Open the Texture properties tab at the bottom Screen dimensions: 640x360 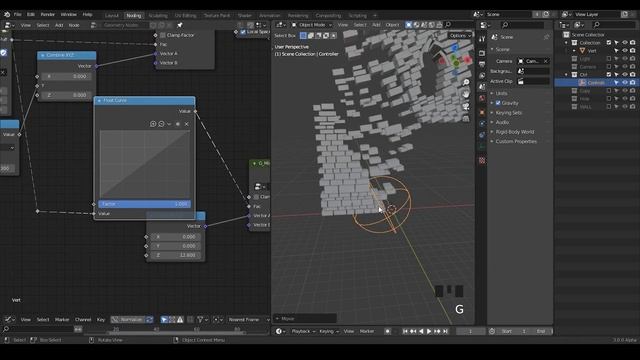point(482,160)
